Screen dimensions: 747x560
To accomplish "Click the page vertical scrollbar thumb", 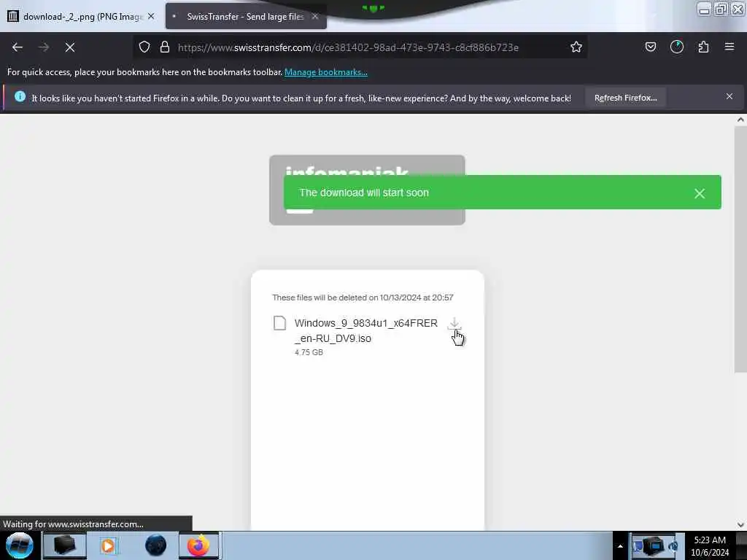I will tap(740, 249).
